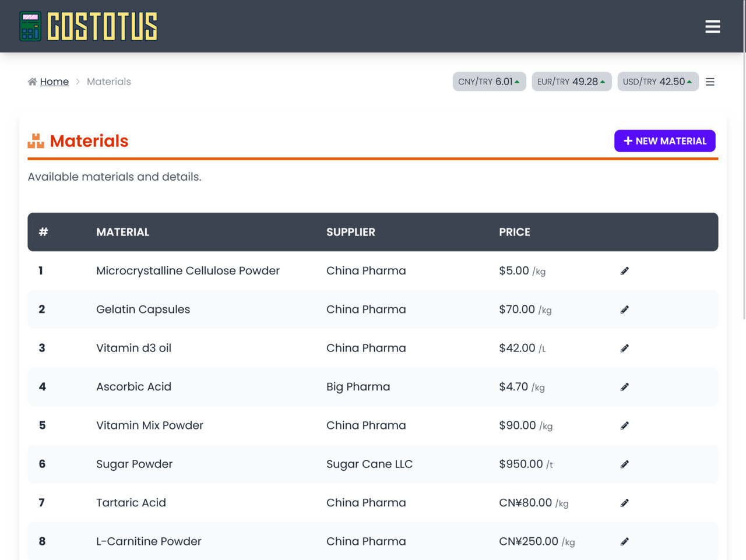Edit Vitamin Mix Powder entry
Screen dimensions: 746x560
[624, 425]
